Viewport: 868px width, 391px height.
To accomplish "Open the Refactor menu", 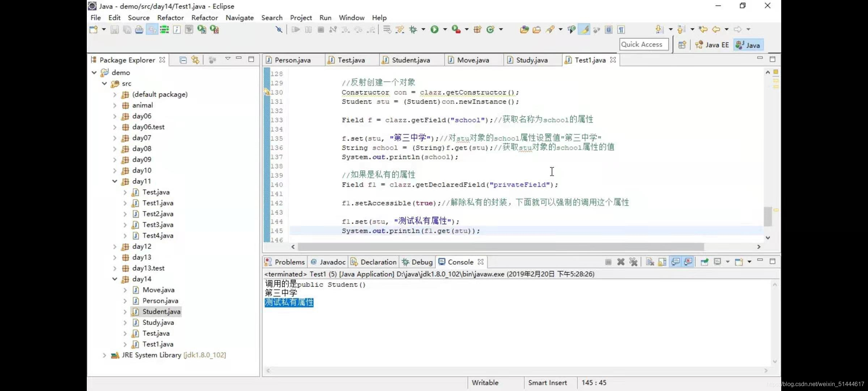I will 170,18.
